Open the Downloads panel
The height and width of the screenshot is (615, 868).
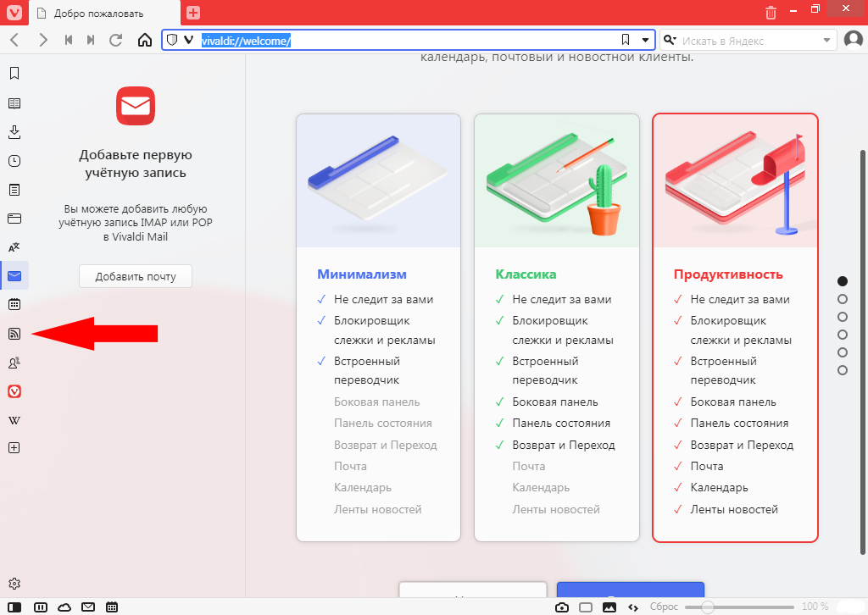[x=14, y=132]
